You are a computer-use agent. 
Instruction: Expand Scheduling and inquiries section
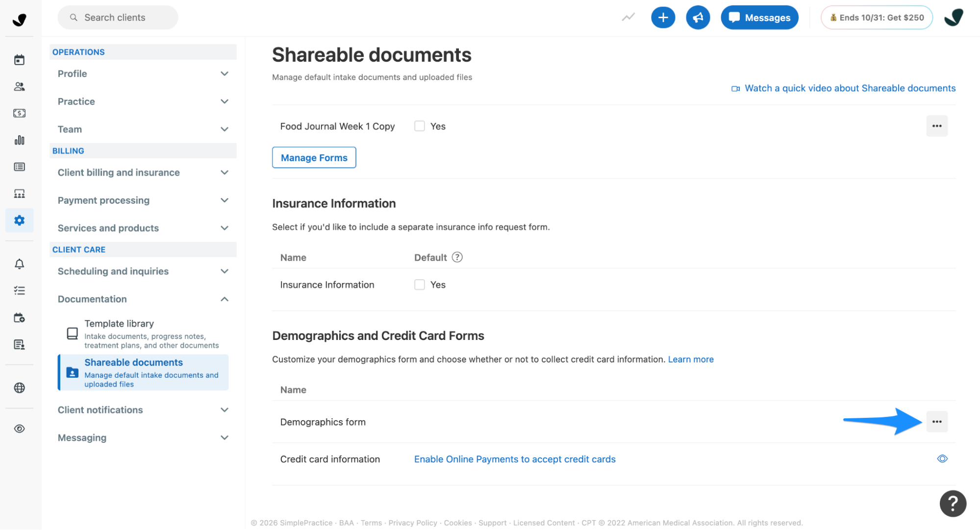(x=143, y=271)
